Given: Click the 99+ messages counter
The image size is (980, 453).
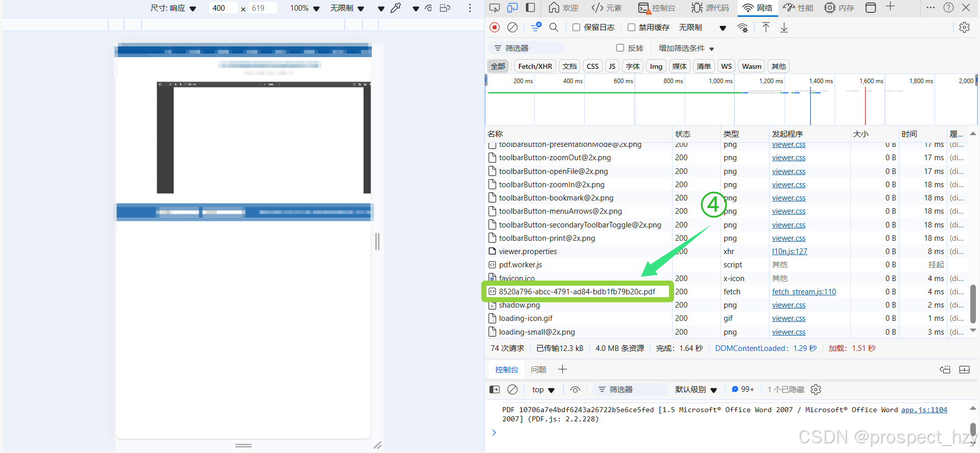Looking at the screenshot, I should 743,389.
